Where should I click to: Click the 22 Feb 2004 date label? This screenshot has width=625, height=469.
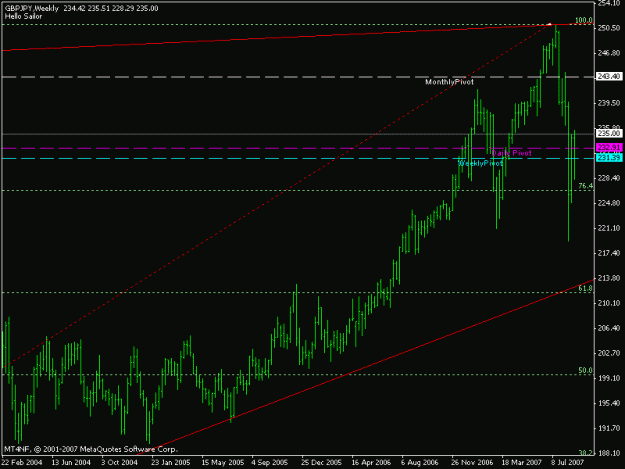click(22, 463)
